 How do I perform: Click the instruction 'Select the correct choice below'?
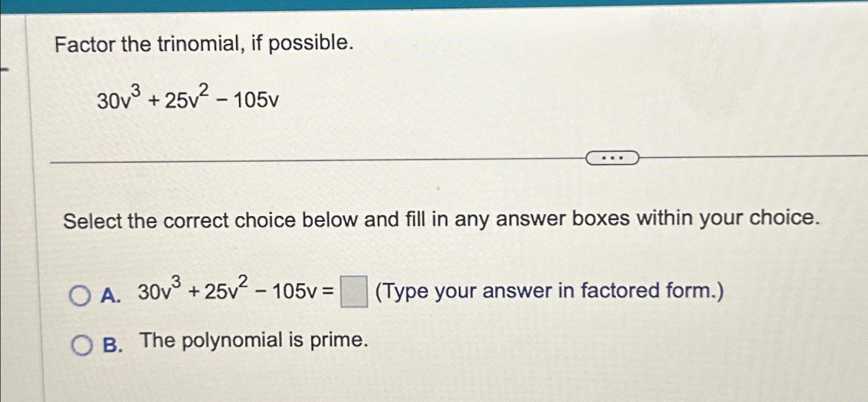442,220
